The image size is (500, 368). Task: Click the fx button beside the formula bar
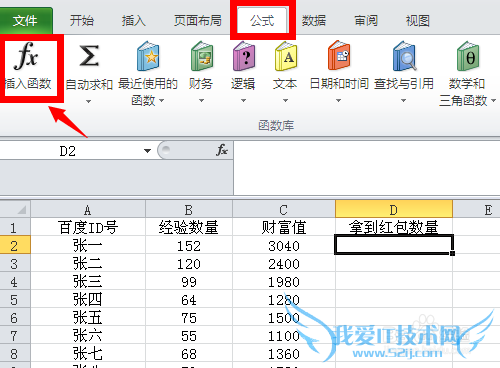222,150
